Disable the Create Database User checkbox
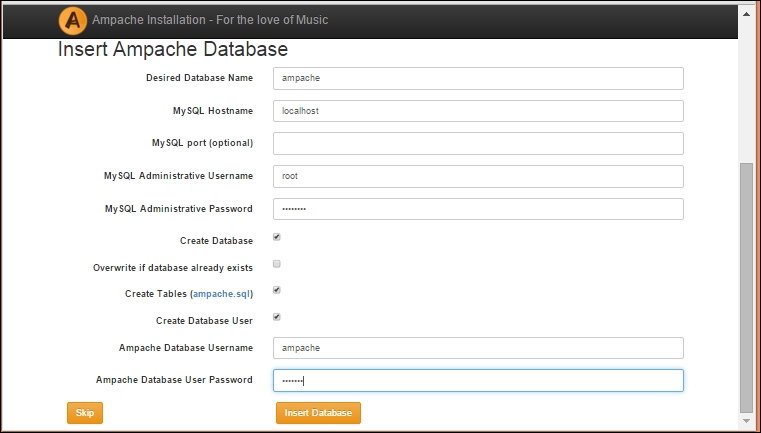This screenshot has width=761, height=433. pyautogui.click(x=277, y=317)
